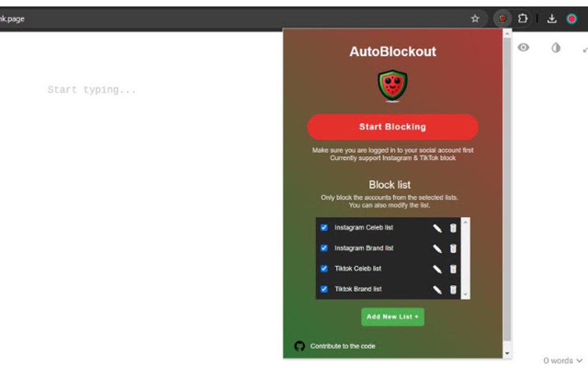
Task: Edit the Tiktok Celeb list with its pencil icon
Action: tap(438, 268)
